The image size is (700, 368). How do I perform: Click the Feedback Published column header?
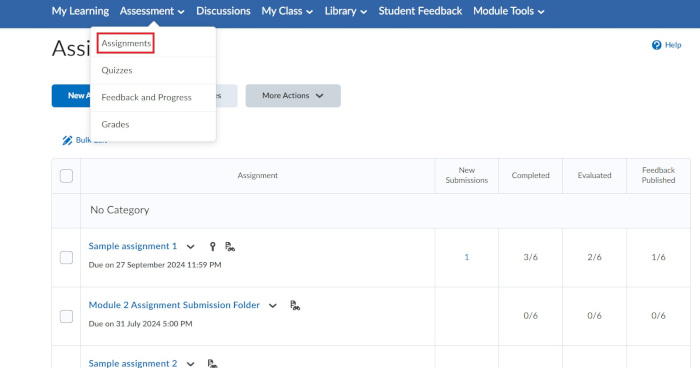point(658,175)
